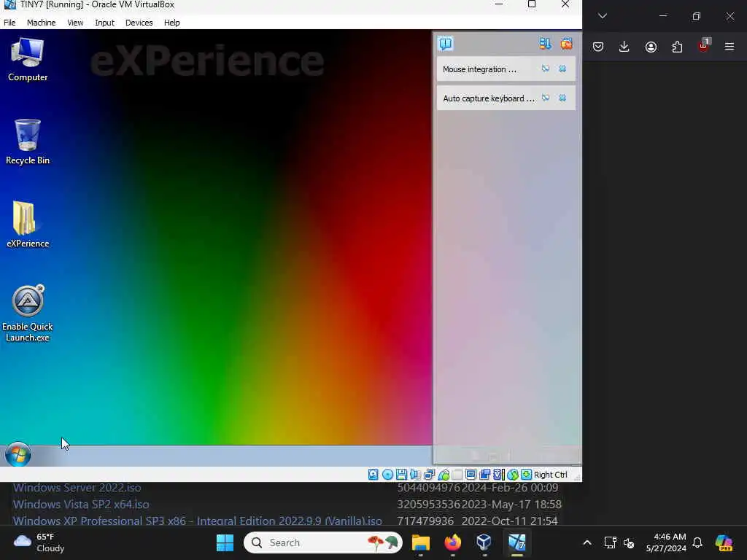Viewport: 747px width, 560px height.
Task: Click the mouse integration globe status indicator
Action: point(513,474)
